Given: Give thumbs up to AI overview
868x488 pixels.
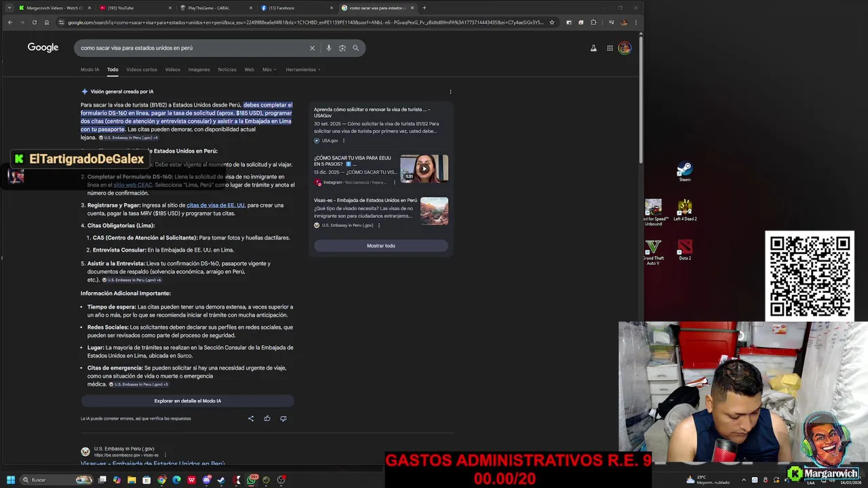Looking at the screenshot, I should pyautogui.click(x=267, y=418).
